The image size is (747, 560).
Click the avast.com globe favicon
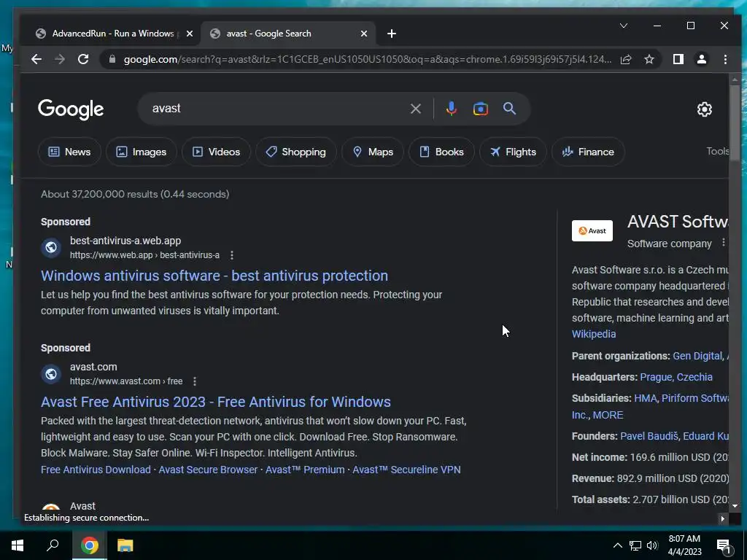51,374
